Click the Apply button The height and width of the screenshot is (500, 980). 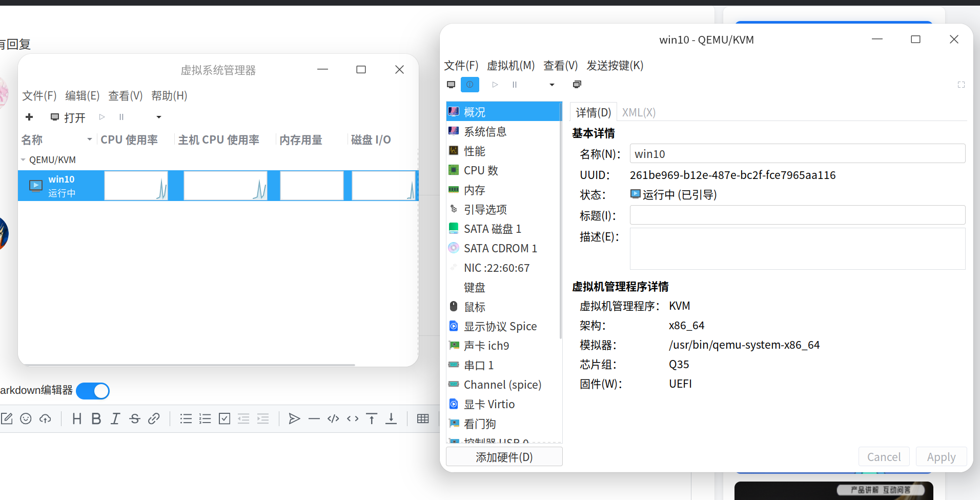pos(941,457)
